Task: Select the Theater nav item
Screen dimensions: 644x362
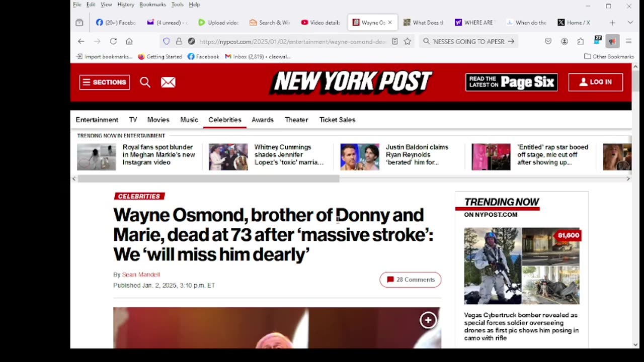Action: tap(296, 120)
